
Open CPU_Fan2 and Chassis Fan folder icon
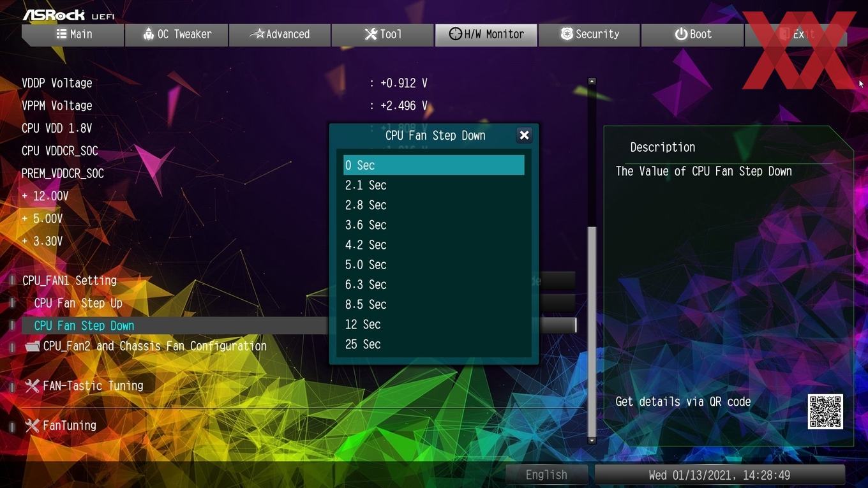click(32, 346)
